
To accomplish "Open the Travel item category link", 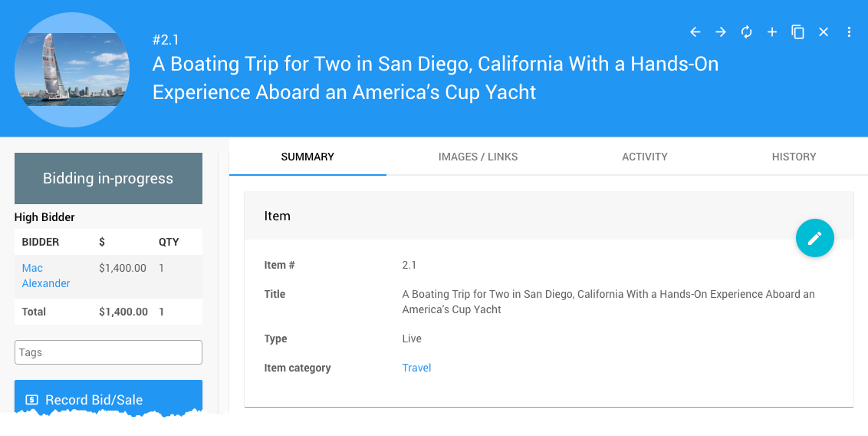I will click(416, 368).
